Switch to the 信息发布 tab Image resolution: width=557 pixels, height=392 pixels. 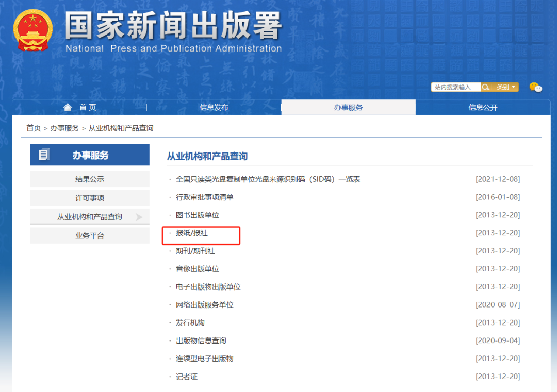(x=214, y=107)
